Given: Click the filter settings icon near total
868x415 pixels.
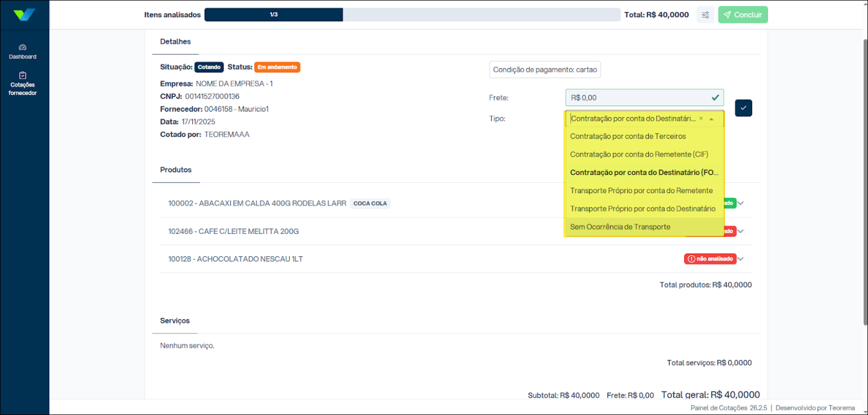Looking at the screenshot, I should (705, 15).
